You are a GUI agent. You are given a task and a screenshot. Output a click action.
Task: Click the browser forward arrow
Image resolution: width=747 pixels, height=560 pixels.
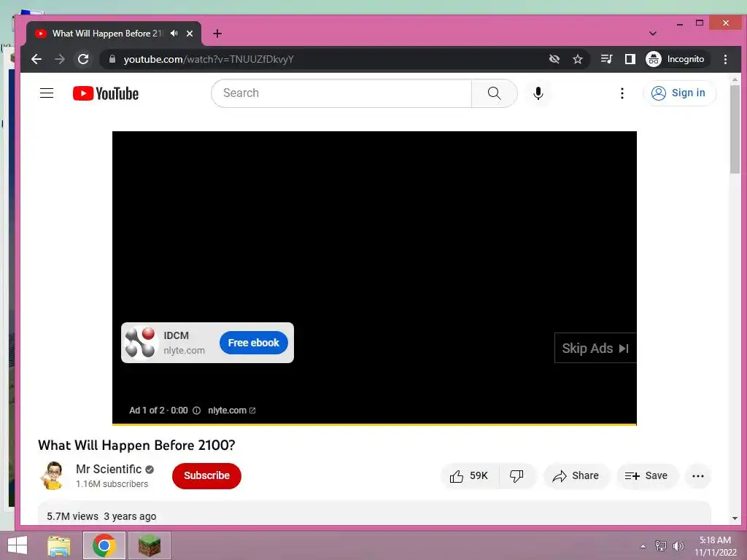[60, 59]
